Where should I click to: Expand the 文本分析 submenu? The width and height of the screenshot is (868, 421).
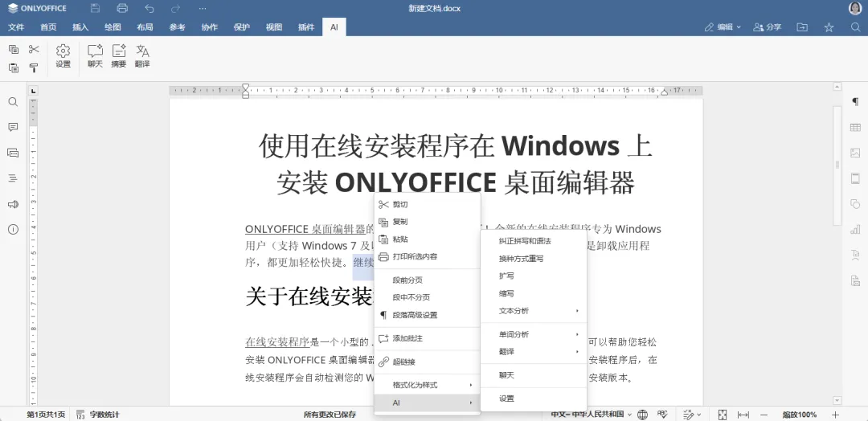[534, 311]
